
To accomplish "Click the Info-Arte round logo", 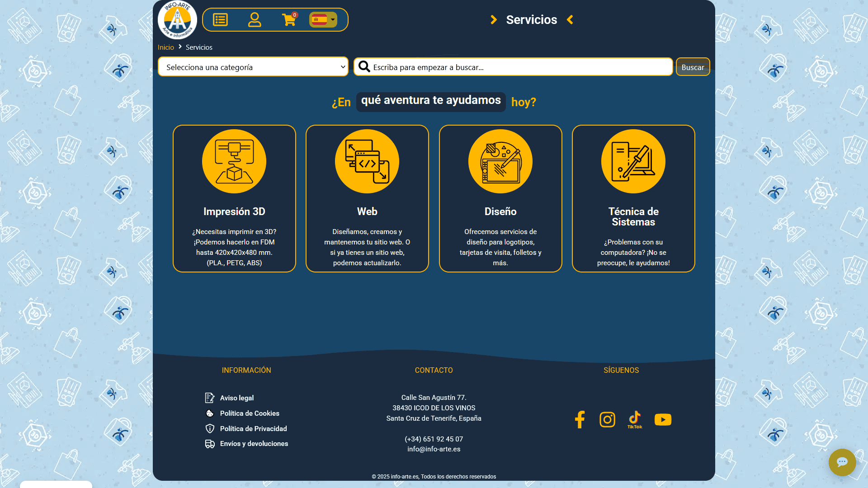I will (177, 20).
